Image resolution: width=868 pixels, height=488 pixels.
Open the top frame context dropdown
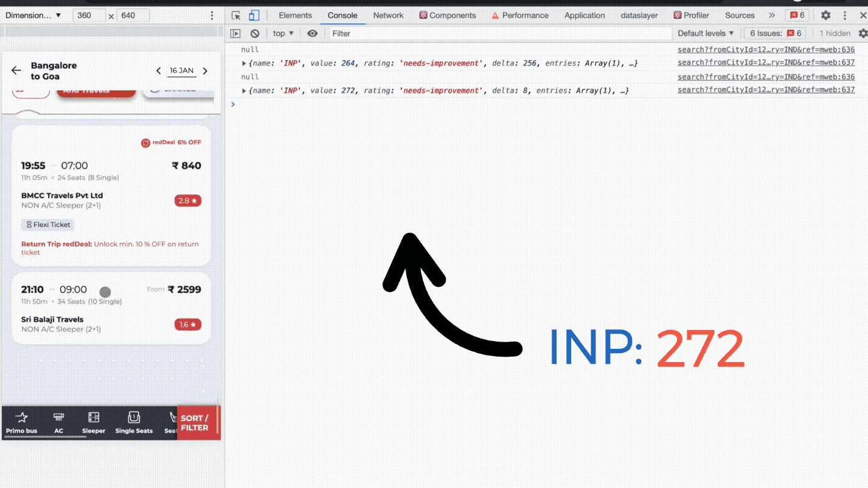click(282, 33)
